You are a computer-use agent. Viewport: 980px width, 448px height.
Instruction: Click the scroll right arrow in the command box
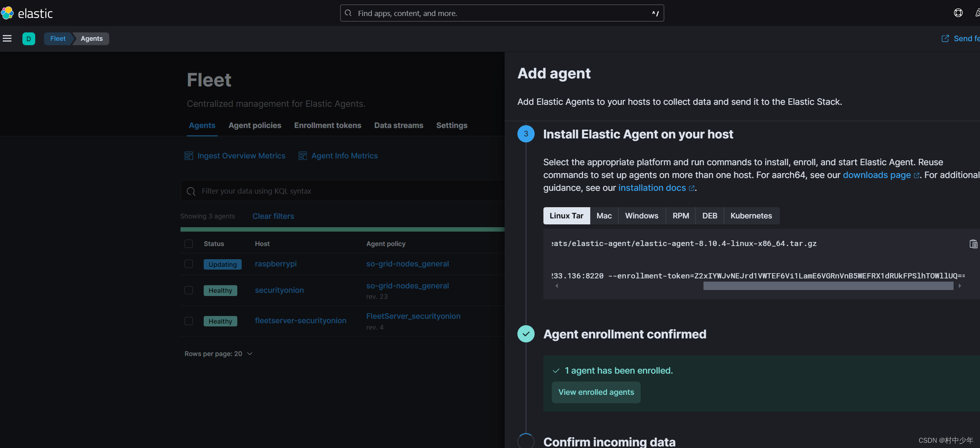click(960, 286)
